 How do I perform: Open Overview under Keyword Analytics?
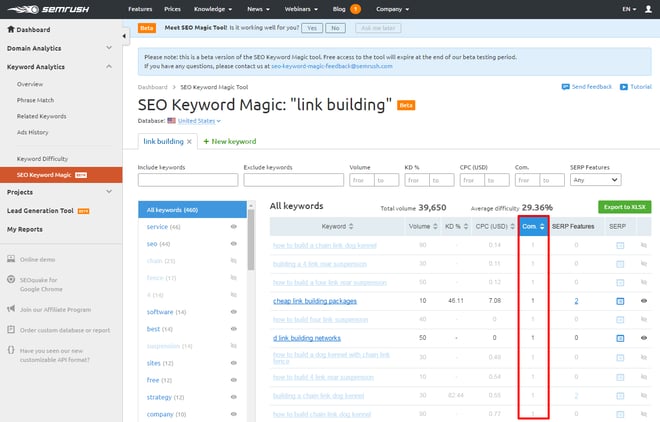(x=30, y=84)
